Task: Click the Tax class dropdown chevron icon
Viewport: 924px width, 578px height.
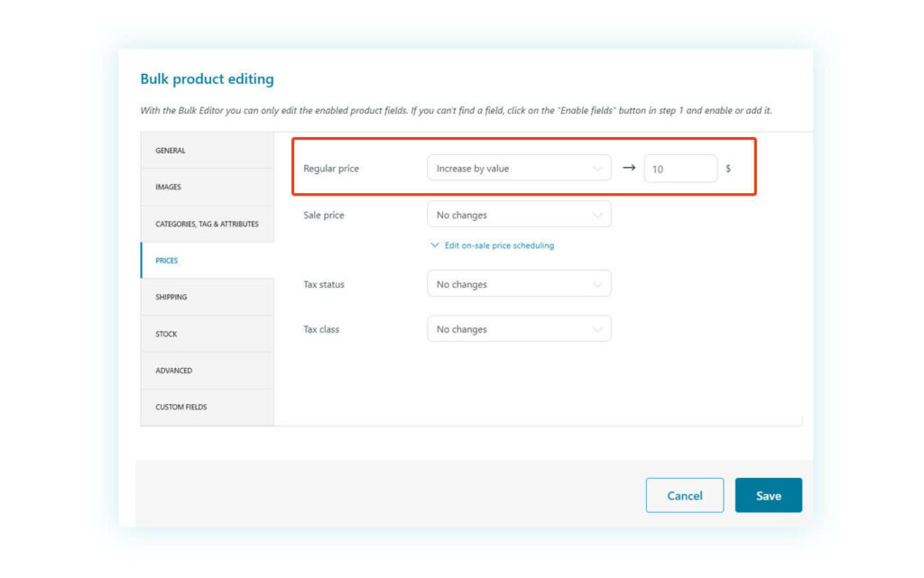Action: (600, 328)
